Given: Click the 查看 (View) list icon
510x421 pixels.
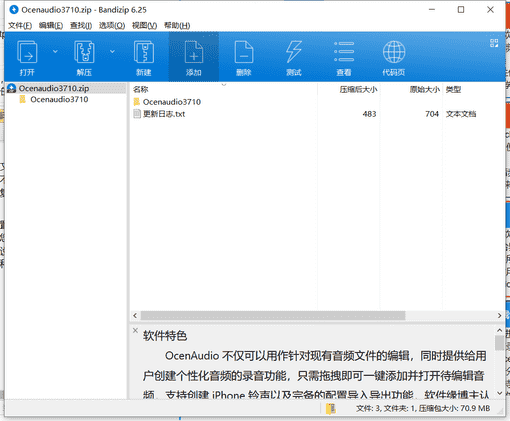Looking at the screenshot, I should 344,52.
